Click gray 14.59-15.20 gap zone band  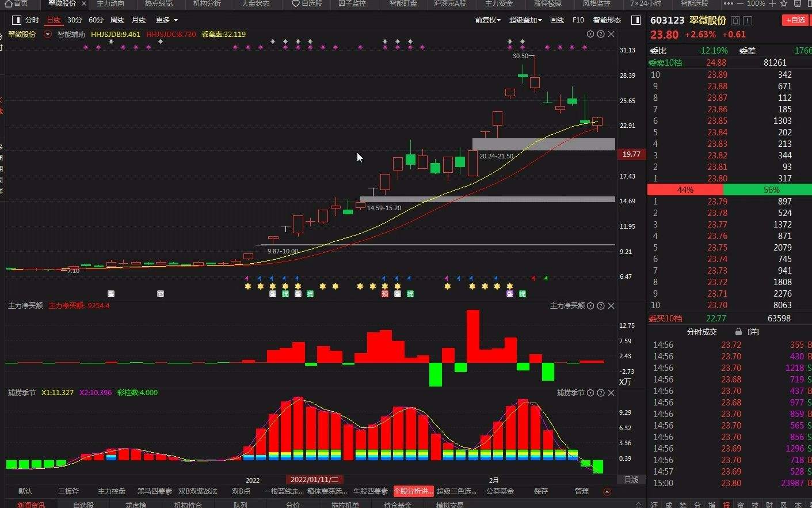[x=487, y=199]
